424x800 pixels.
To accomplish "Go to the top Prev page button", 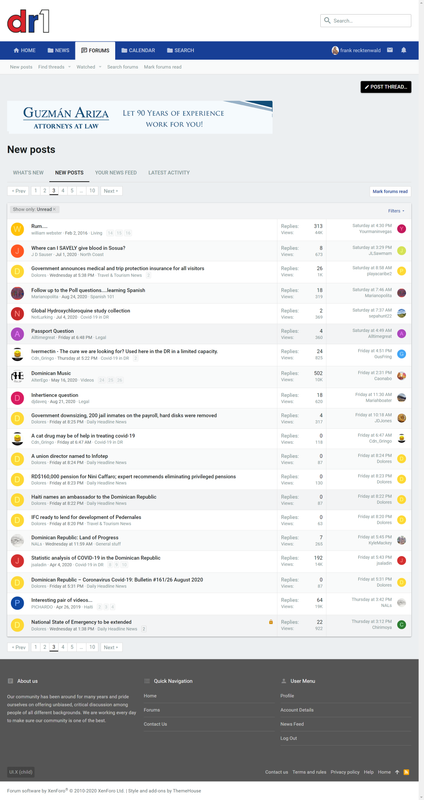I will [18, 191].
